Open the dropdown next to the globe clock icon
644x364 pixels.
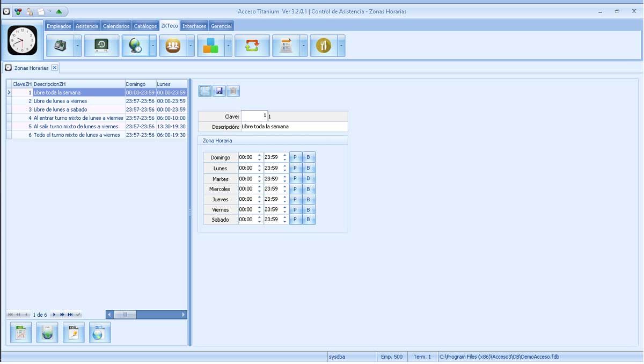pyautogui.click(x=153, y=46)
